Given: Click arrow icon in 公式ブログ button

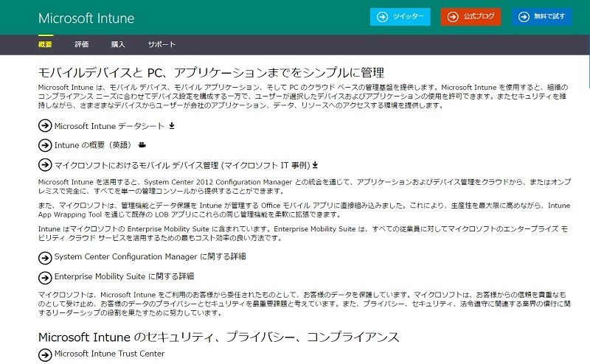Looking at the screenshot, I should point(453,17).
